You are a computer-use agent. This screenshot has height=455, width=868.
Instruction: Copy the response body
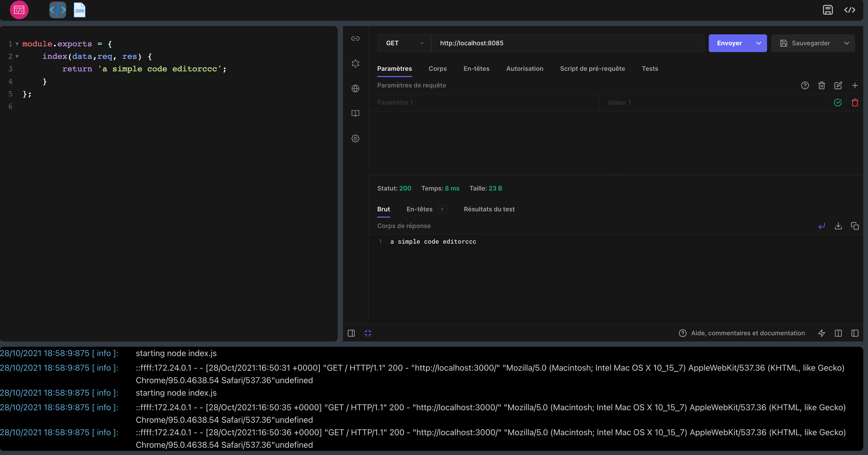855,226
